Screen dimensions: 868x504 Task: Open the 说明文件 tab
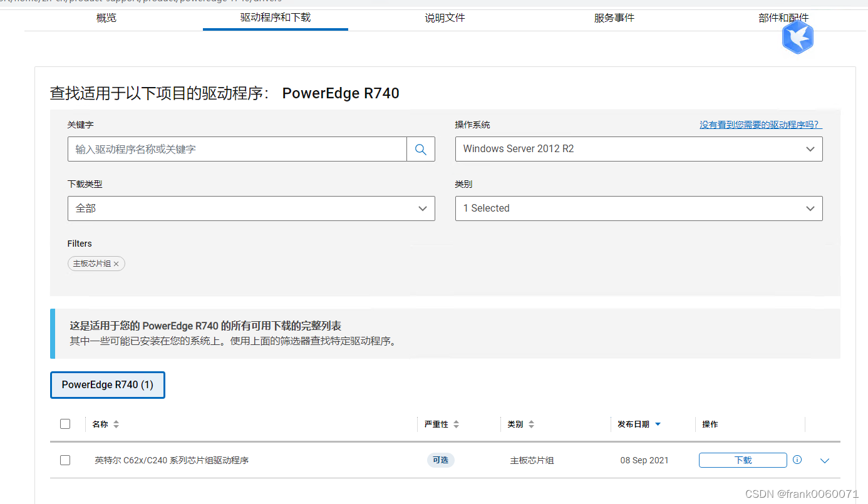coord(445,18)
